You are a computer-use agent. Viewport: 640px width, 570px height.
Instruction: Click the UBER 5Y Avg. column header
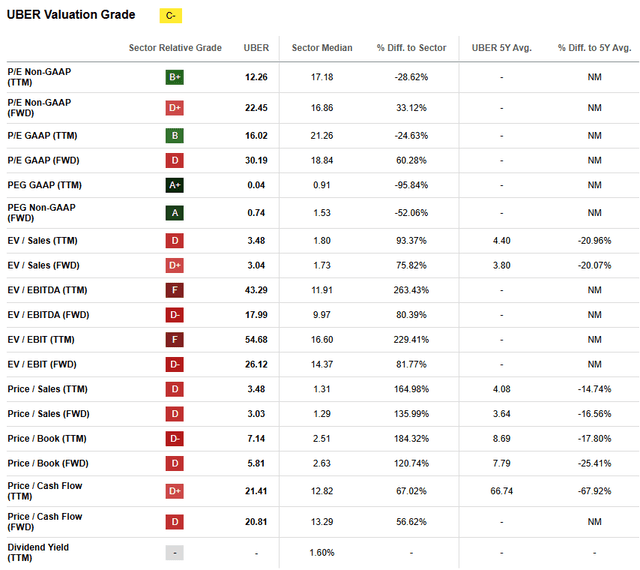click(x=502, y=48)
